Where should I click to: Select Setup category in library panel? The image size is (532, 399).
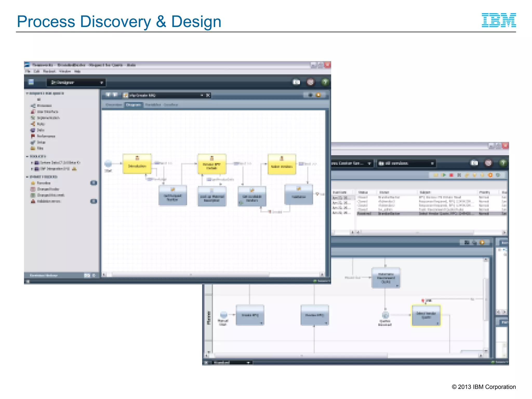[x=38, y=142]
